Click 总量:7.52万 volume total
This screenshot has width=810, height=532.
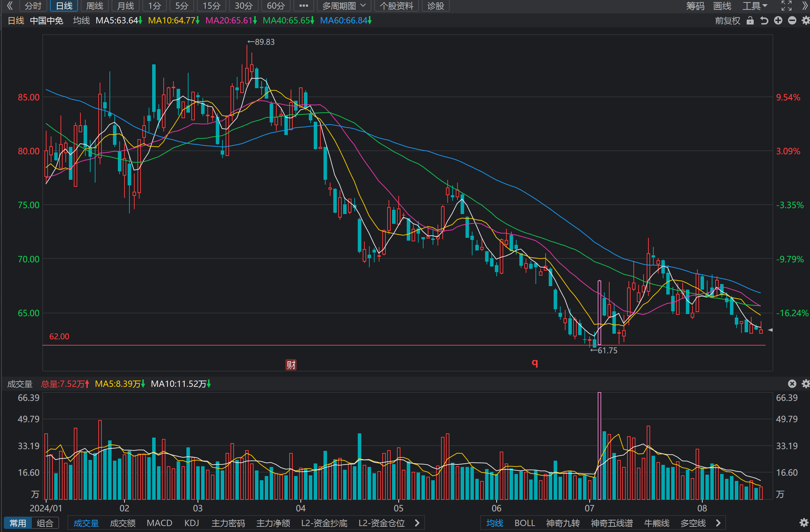click(65, 384)
